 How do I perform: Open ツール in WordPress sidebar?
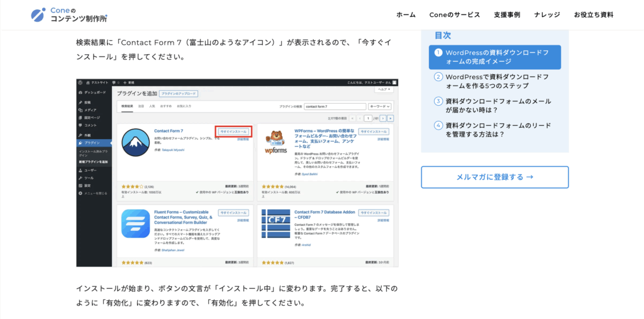(x=86, y=178)
